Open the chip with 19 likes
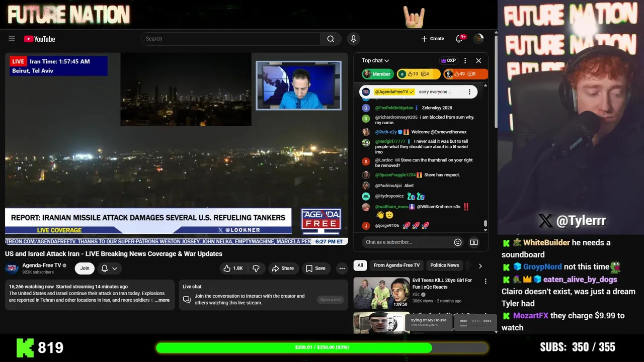 coord(418,74)
